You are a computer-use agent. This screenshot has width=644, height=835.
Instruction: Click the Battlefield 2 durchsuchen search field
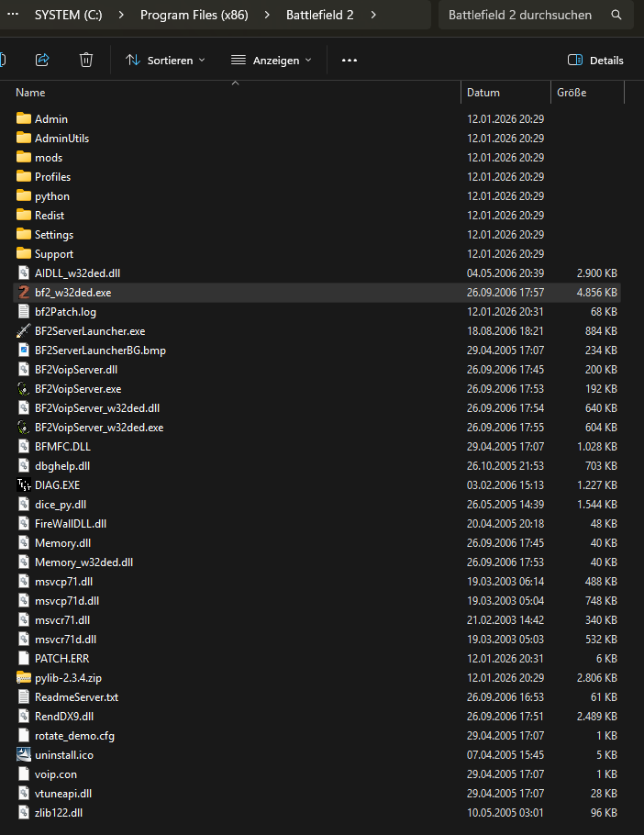pos(520,16)
